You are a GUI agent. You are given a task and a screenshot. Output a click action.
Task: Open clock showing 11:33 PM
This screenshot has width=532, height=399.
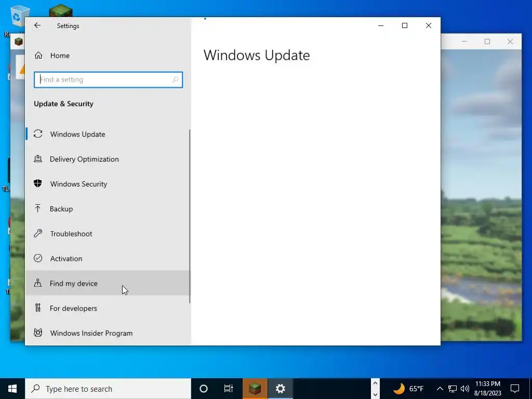487,389
